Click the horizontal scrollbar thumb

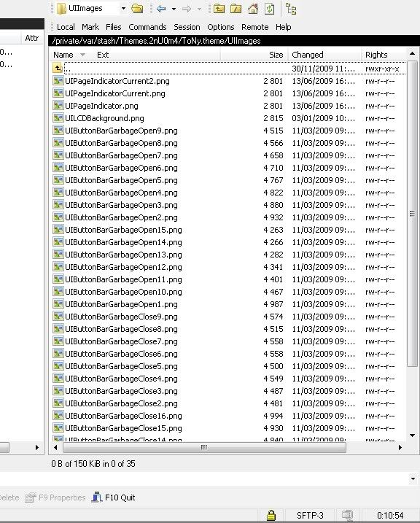pyautogui.click(x=204, y=447)
